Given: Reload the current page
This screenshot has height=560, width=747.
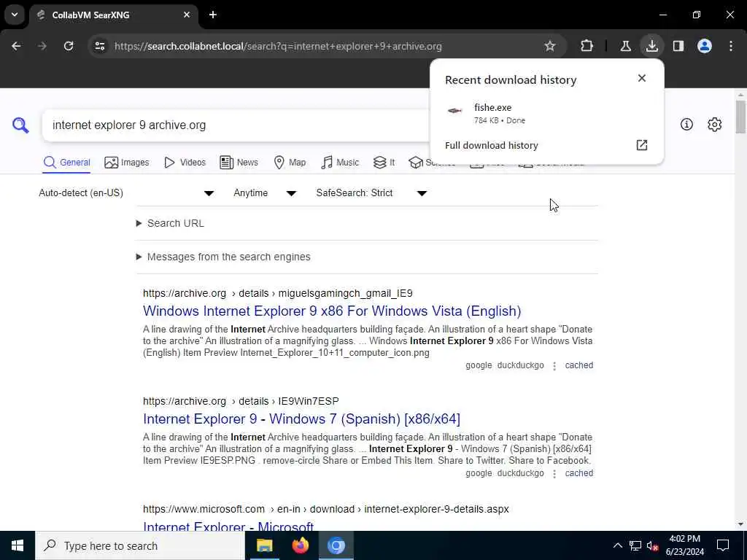Looking at the screenshot, I should (x=69, y=46).
